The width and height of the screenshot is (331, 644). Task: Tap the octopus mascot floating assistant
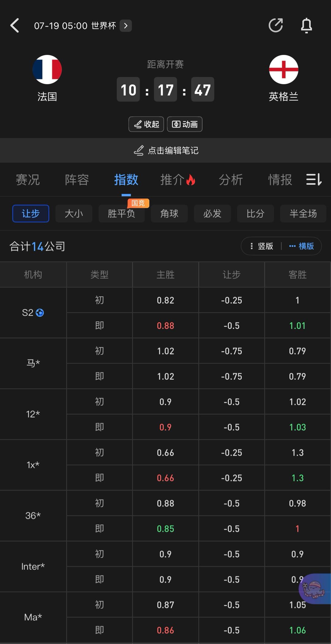[x=314, y=589]
